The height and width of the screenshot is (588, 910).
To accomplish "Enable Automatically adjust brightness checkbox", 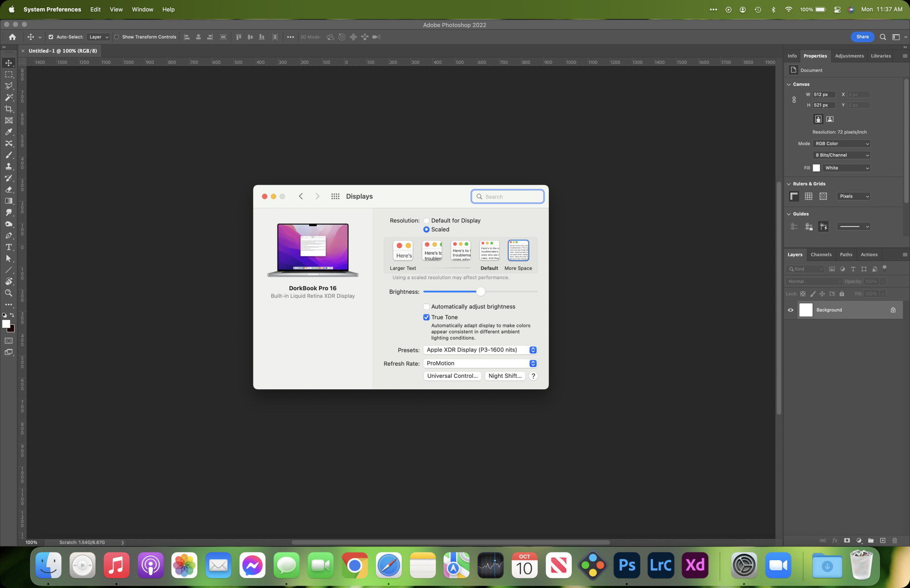I will point(426,307).
